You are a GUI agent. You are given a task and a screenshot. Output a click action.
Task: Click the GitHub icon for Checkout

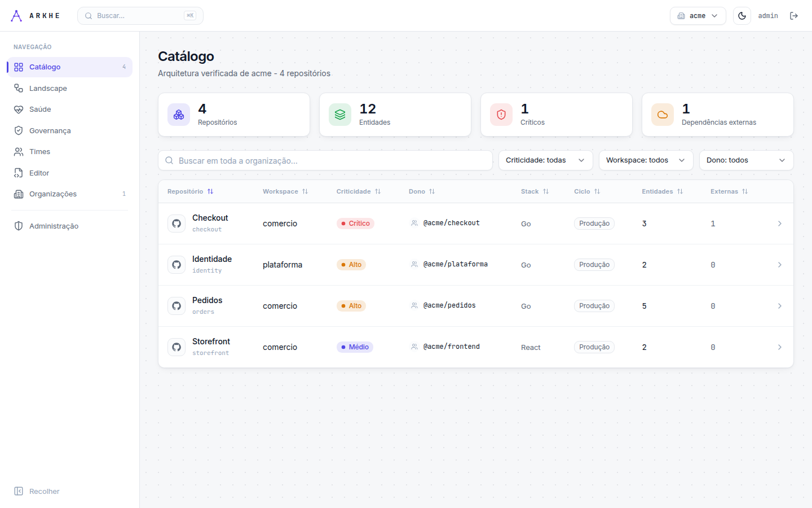tap(176, 224)
